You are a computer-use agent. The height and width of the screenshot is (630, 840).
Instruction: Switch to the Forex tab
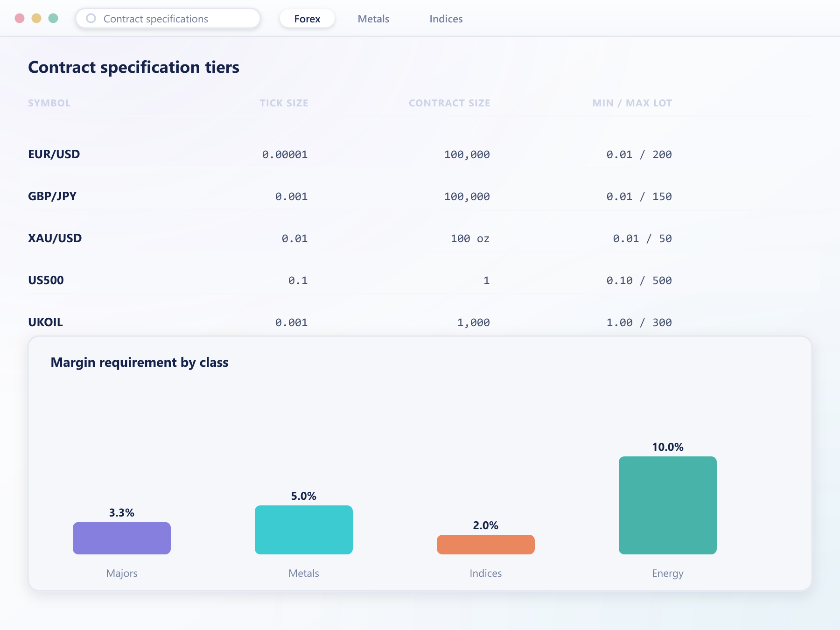pos(307,19)
